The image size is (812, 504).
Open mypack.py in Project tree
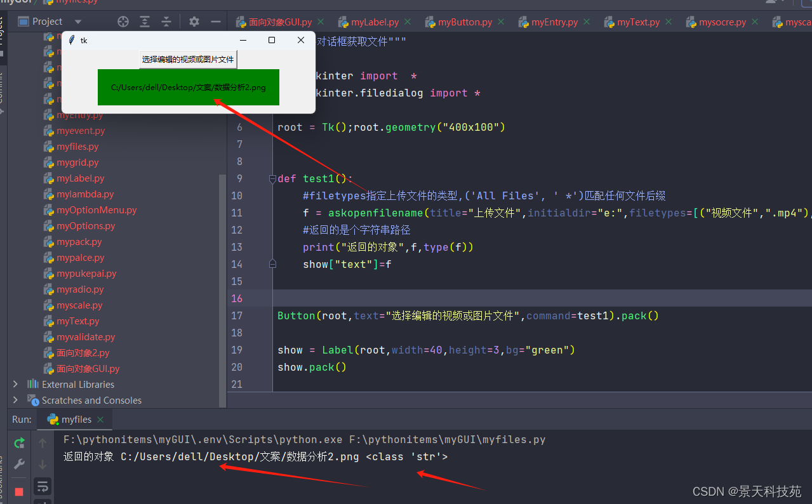coord(79,242)
